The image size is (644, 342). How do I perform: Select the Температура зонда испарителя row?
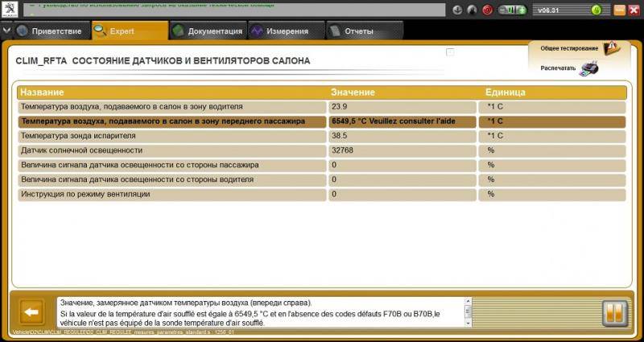[x=171, y=136]
